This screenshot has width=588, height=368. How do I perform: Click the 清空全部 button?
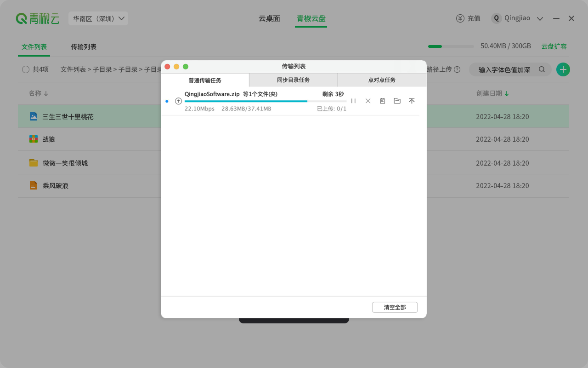pos(395,307)
